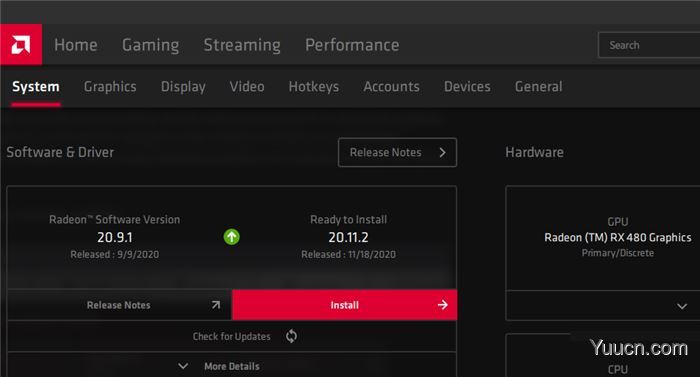This screenshot has height=377, width=700.
Task: Click the right arrow on the Install button
Action: click(x=442, y=305)
